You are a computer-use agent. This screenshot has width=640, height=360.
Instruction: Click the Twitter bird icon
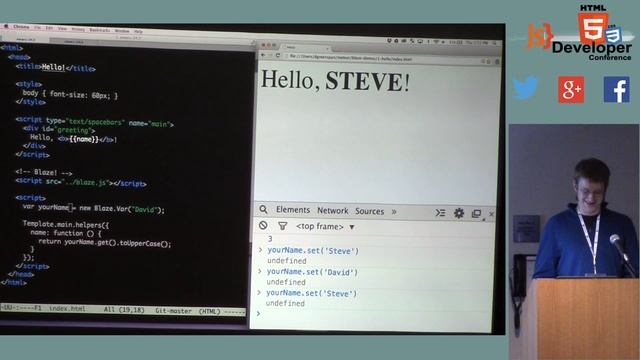[x=525, y=88]
